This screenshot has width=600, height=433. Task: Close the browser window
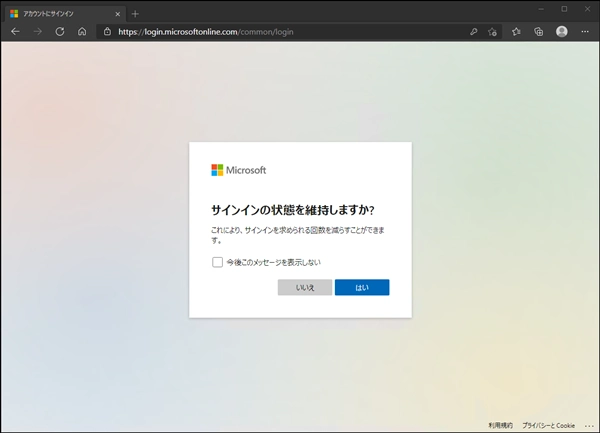587,9
